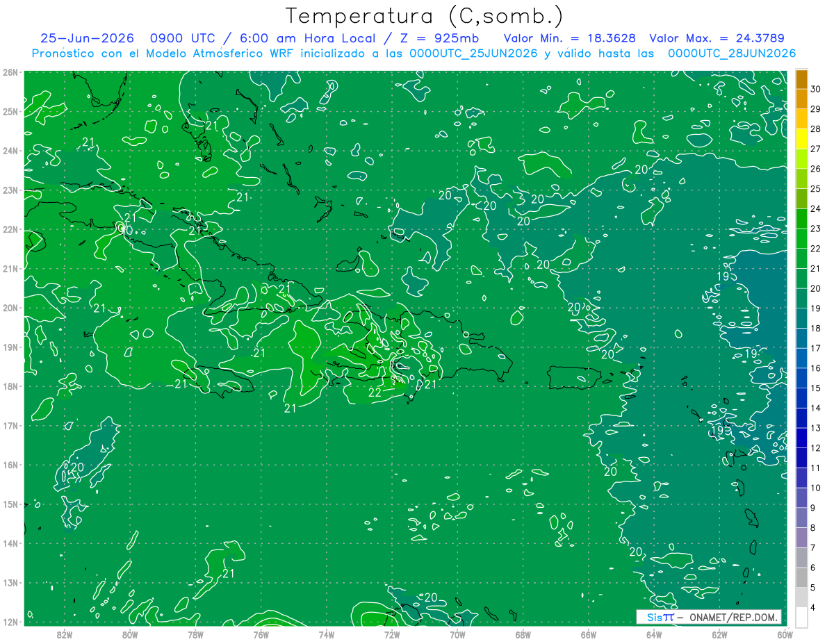Click '0000UTC_25JUN2026' initialization time text
The width and height of the screenshot is (834, 644).
(473, 53)
